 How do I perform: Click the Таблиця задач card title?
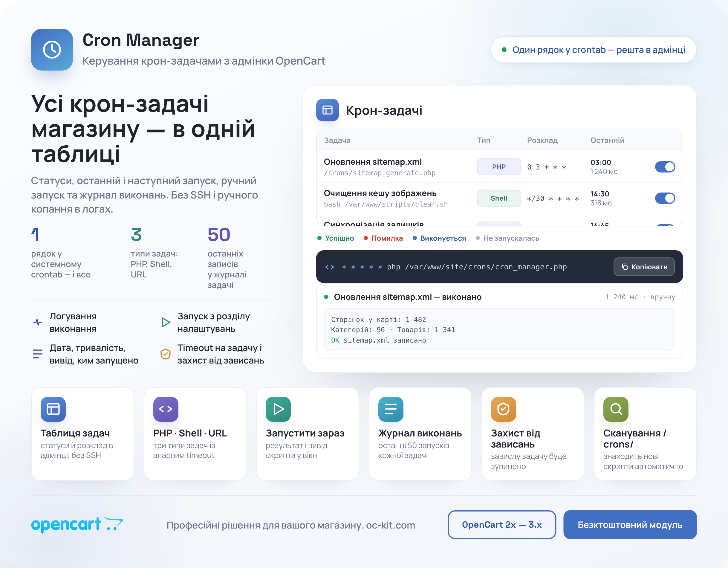coord(75,433)
